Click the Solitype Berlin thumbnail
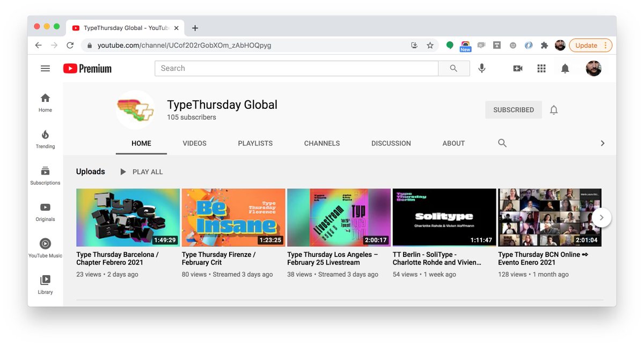Image resolution: width=644 pixels, height=346 pixels. point(444,217)
